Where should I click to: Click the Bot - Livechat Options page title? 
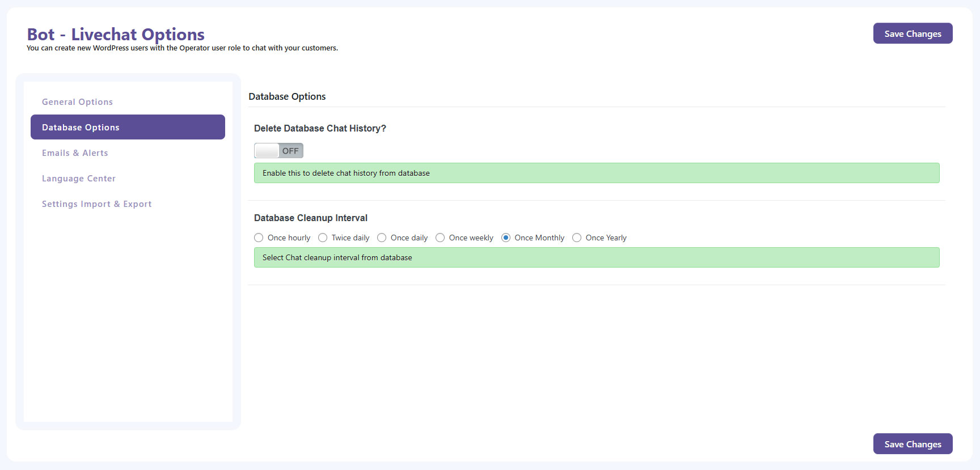(116, 35)
